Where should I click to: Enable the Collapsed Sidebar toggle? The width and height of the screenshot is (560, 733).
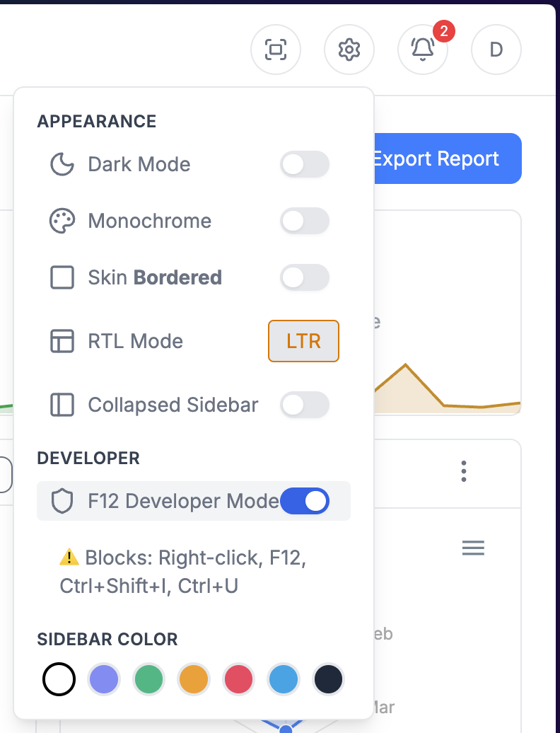coord(305,405)
